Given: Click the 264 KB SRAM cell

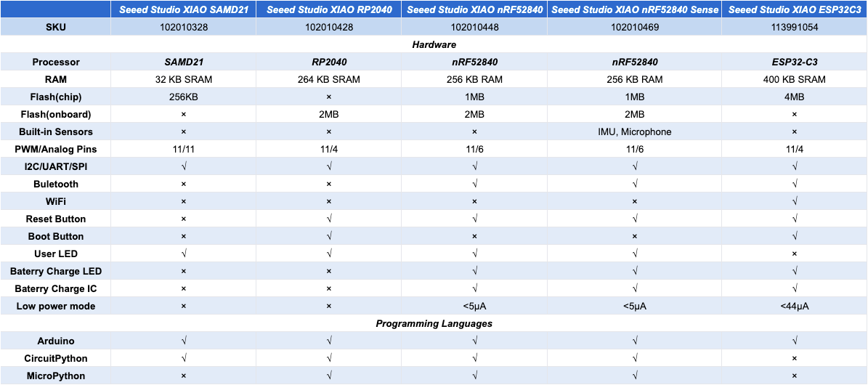Looking at the screenshot, I should point(329,79).
